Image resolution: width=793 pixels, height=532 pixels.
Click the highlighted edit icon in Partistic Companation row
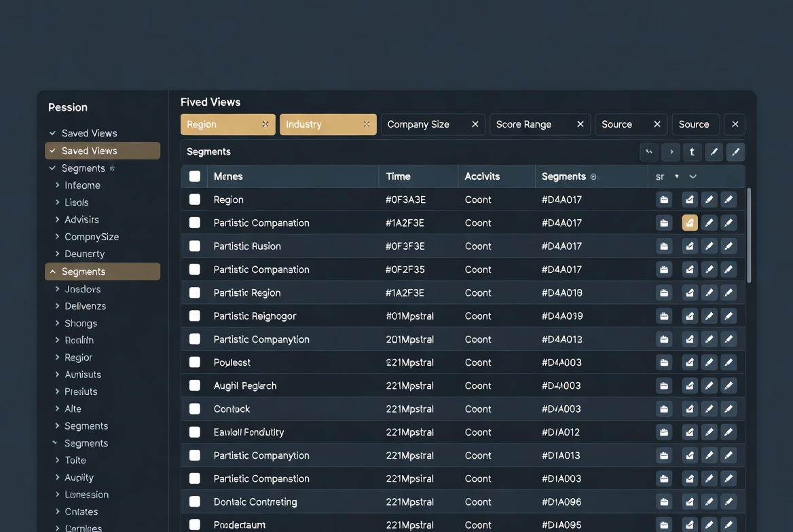point(690,223)
